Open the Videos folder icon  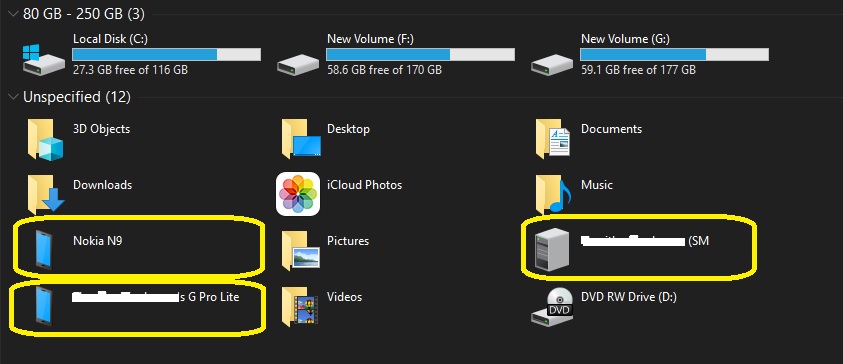pyautogui.click(x=300, y=306)
